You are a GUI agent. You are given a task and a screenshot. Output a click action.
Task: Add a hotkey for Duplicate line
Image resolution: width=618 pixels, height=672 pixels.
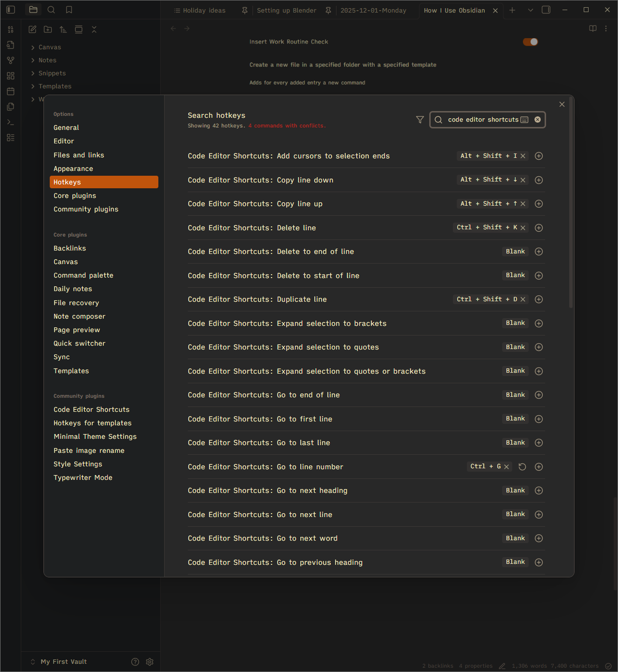538,299
